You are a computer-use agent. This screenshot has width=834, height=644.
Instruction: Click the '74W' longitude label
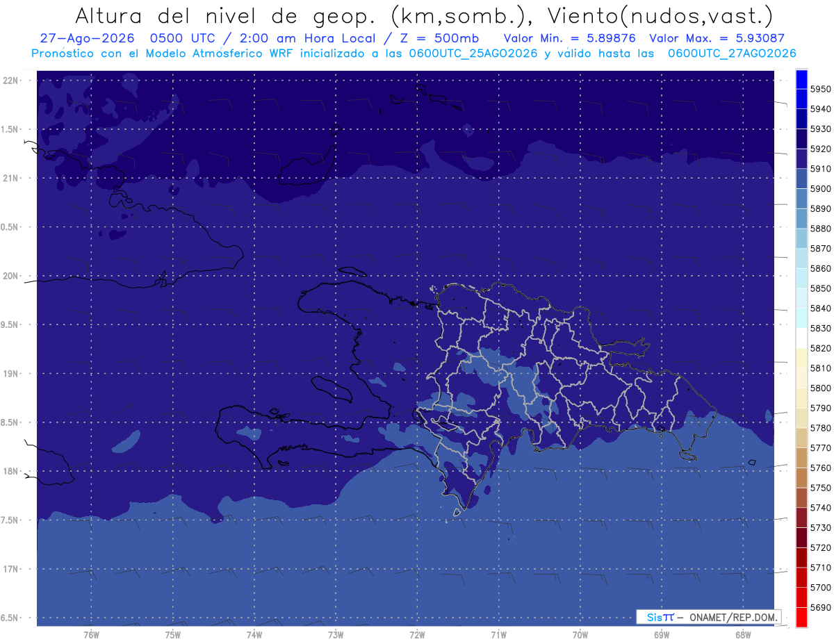point(254,634)
